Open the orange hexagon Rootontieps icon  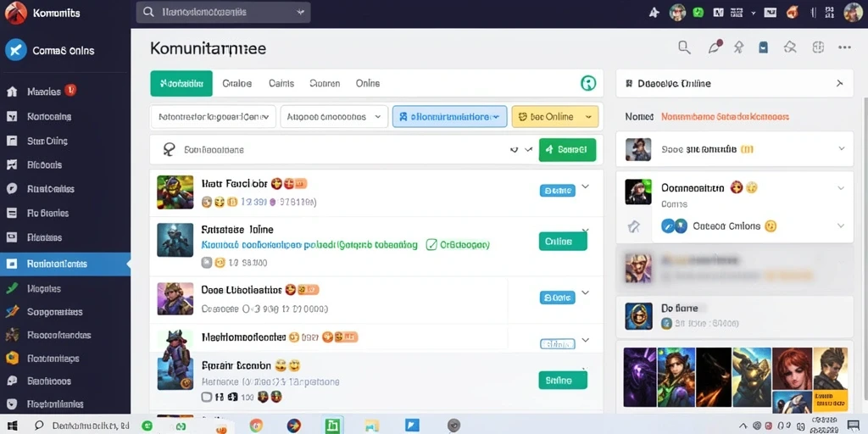(12, 359)
